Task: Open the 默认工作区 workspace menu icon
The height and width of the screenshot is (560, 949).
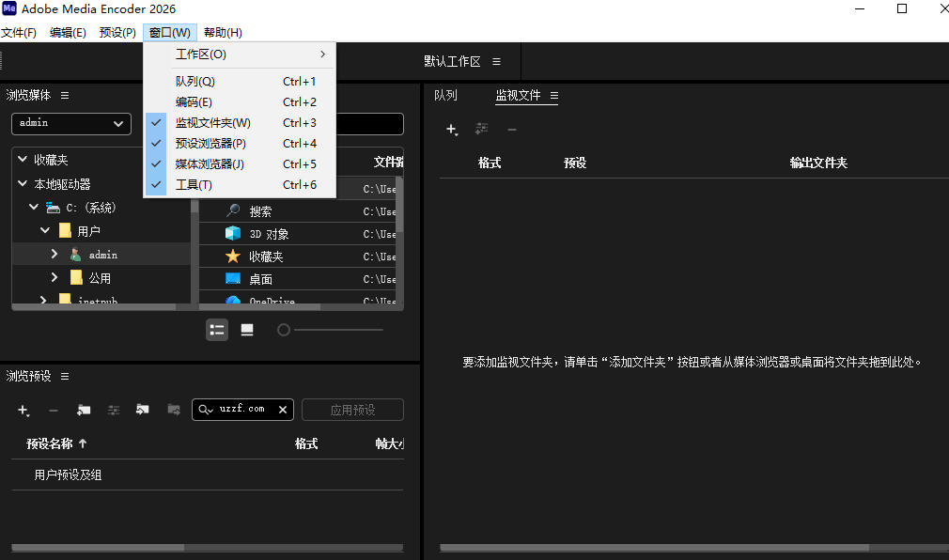Action: point(496,62)
